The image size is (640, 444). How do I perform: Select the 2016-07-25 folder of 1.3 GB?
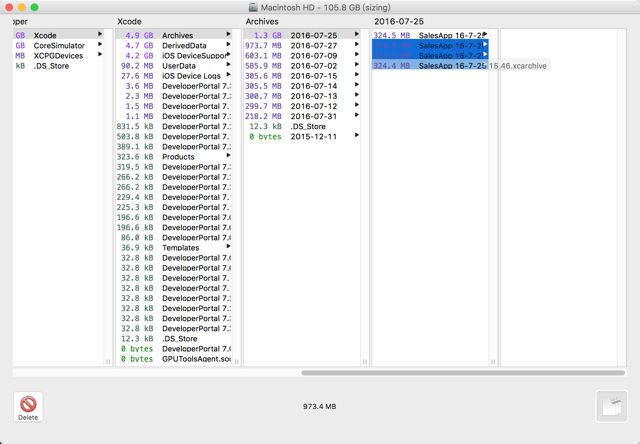tap(302, 35)
